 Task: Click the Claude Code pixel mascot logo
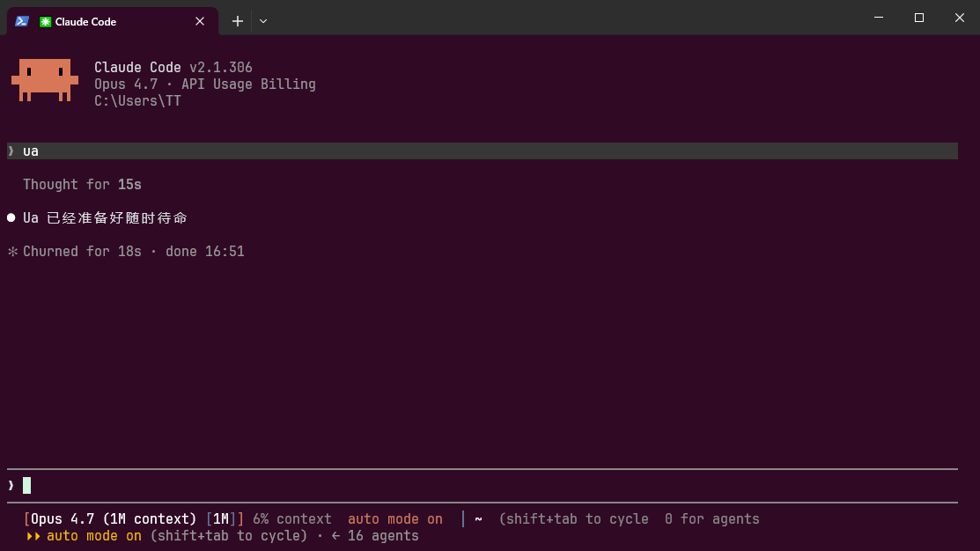coord(44,80)
